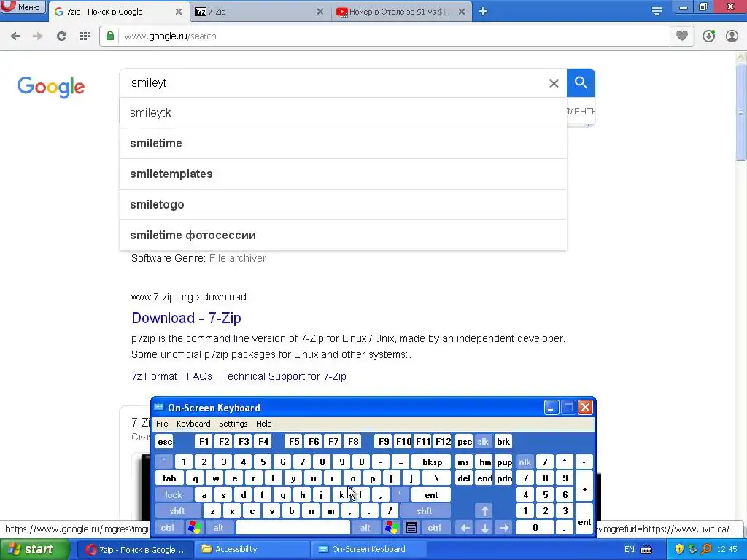Click the down arrow key on keyboard
This screenshot has width=747, height=560.
(484, 528)
